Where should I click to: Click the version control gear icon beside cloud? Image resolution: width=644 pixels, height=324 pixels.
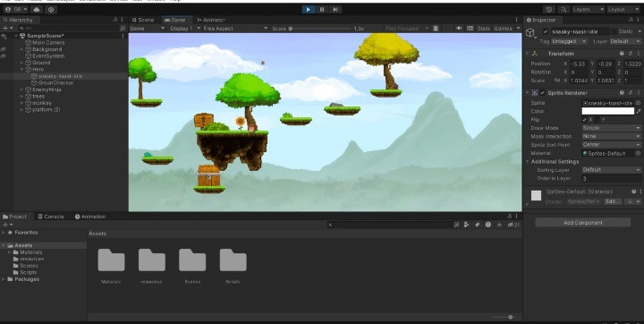[50, 9]
